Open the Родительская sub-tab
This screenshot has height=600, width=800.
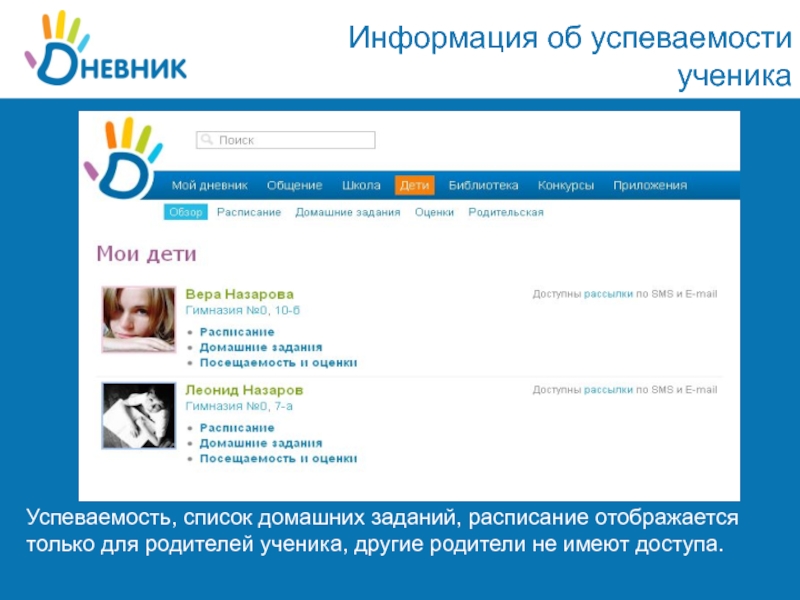[506, 212]
